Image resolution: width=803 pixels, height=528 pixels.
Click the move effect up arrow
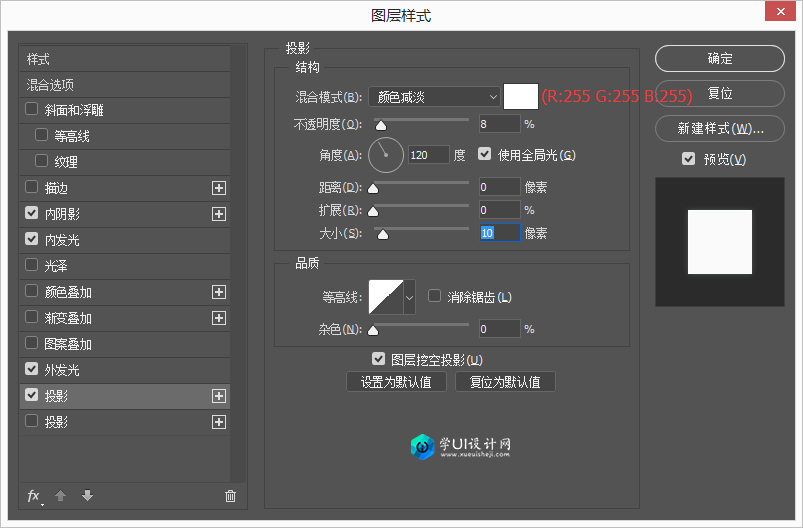(60, 496)
